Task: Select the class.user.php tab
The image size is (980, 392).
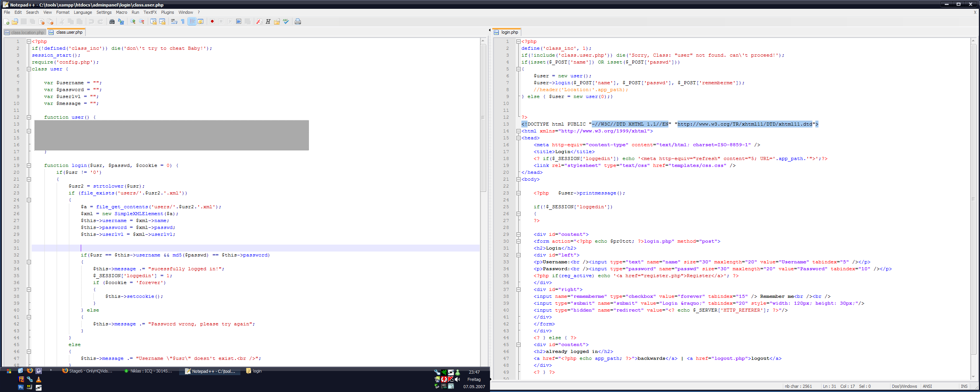Action: [x=66, y=32]
